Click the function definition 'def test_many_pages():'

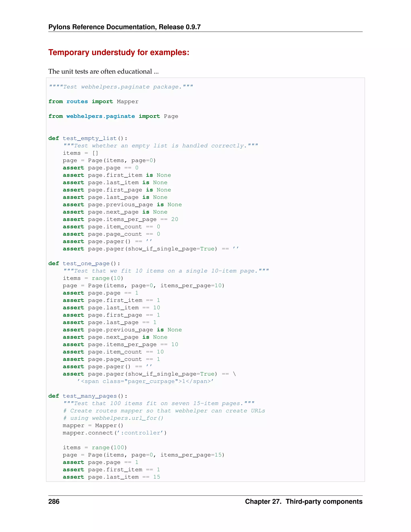88,396
